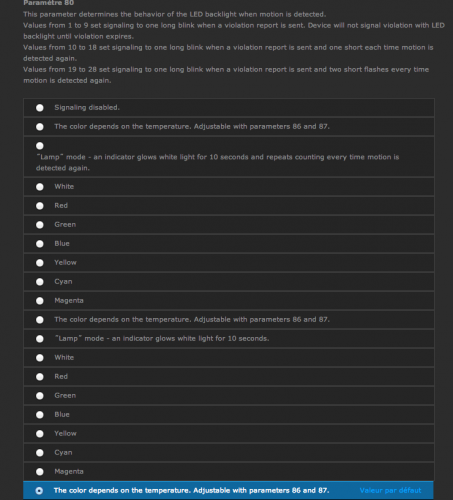Select the second White radio option
This screenshot has width=453, height=500.
pos(40,358)
